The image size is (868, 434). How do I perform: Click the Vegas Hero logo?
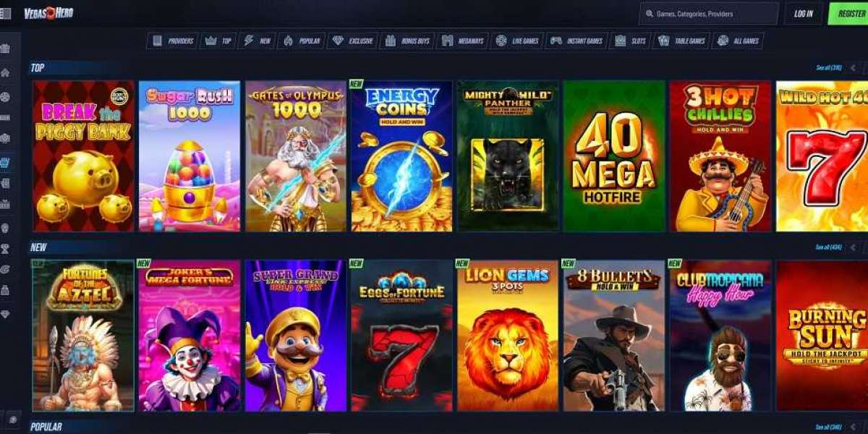click(x=48, y=13)
